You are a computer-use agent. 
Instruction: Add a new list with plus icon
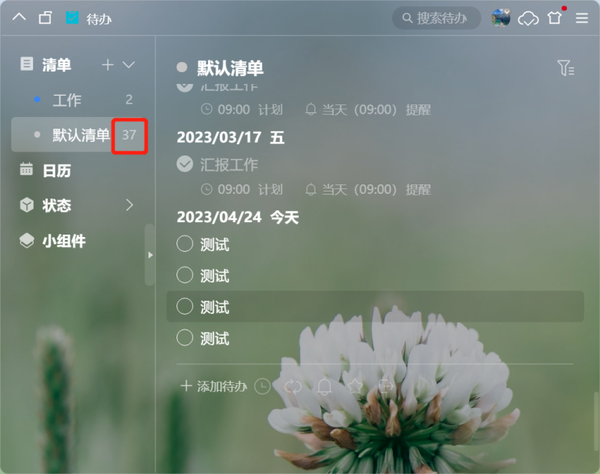coord(108,65)
